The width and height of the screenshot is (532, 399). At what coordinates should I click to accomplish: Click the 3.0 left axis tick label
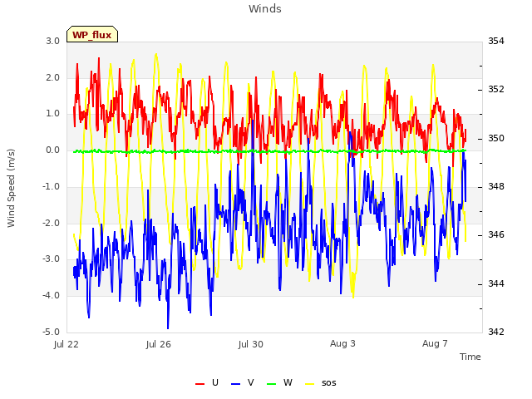53,41
